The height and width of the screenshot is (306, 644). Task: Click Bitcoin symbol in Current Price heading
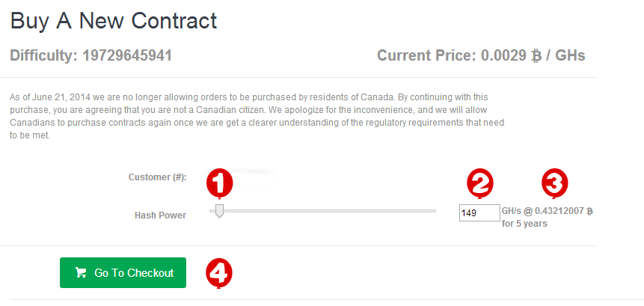536,56
